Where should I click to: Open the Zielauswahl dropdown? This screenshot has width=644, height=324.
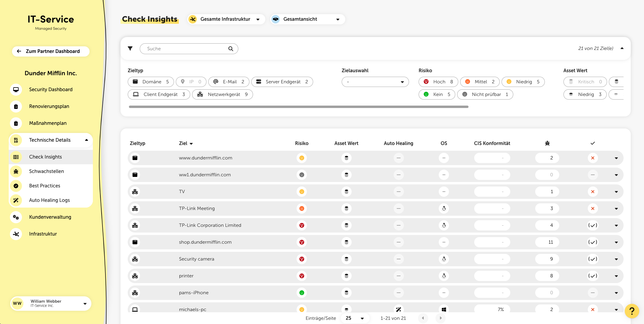point(375,82)
